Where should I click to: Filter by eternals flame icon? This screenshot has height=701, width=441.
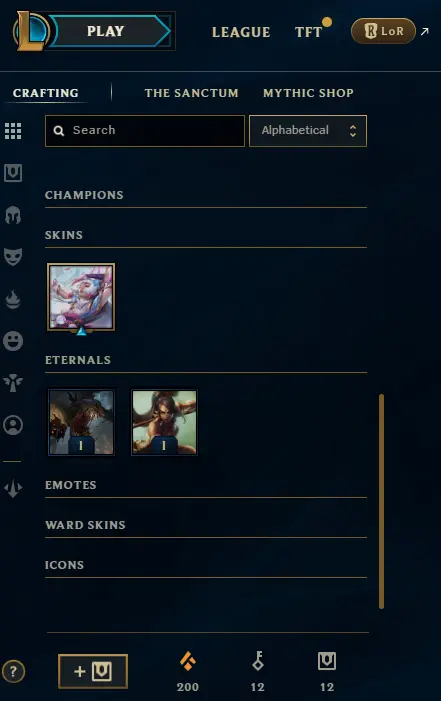(13, 299)
